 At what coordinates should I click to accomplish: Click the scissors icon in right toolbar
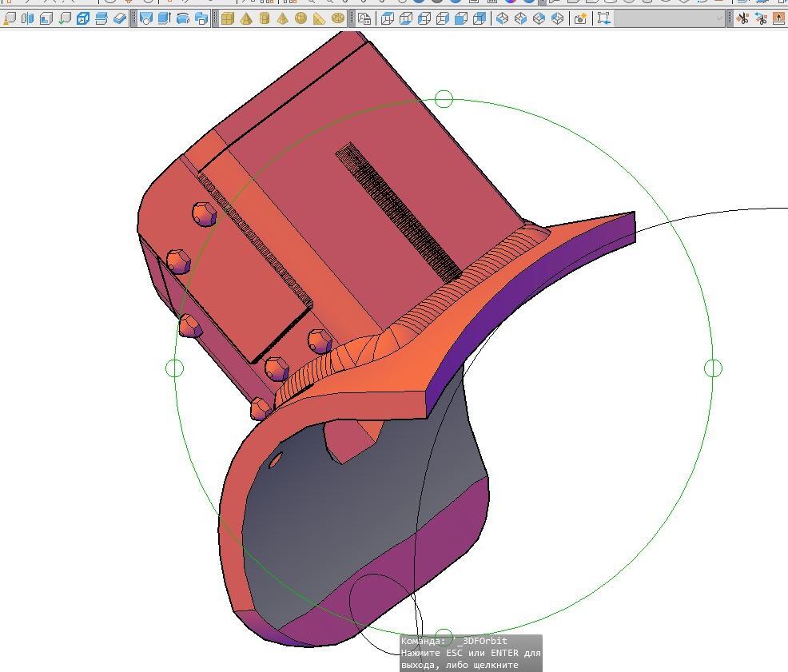coord(742,18)
